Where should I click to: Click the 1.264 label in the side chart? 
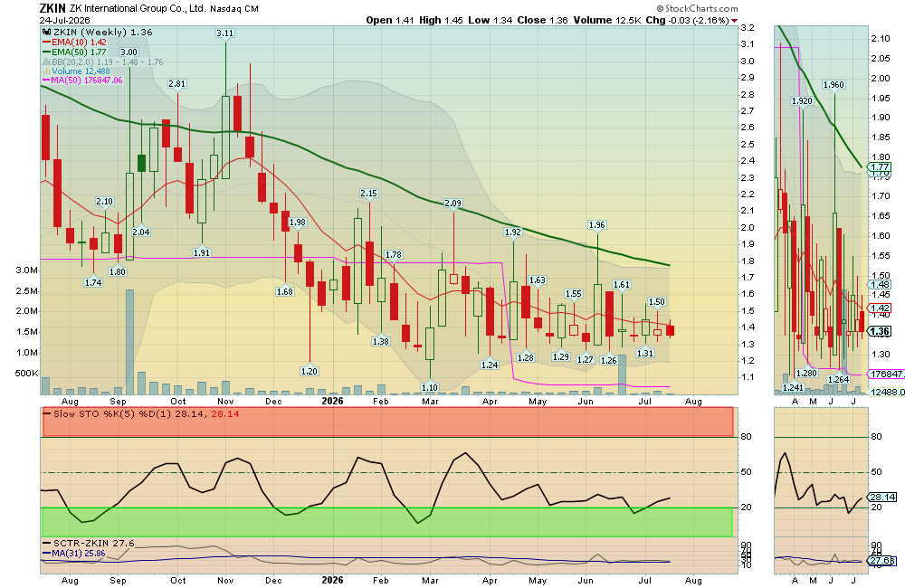(838, 380)
